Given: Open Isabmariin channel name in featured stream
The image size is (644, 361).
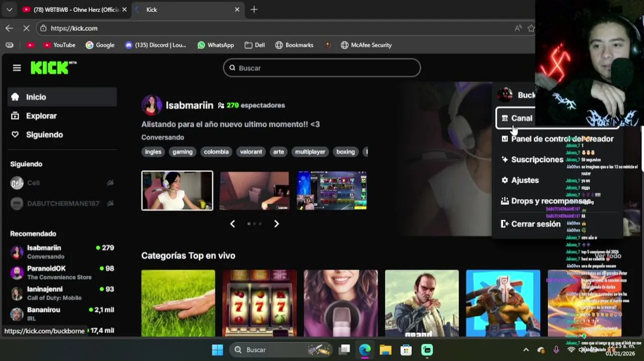Looking at the screenshot, I should pos(190,105).
